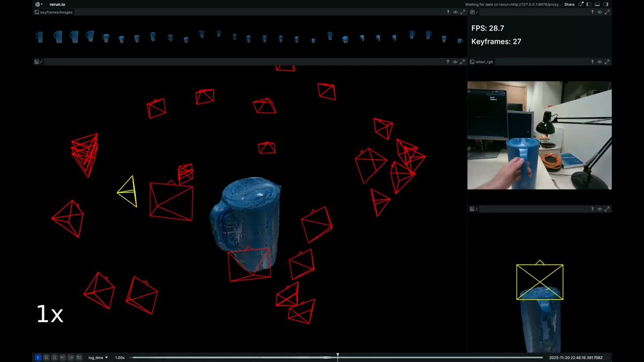Screen dimensions: 644x362
Task: Click the FPS: 28.7 text
Action: (488, 28)
